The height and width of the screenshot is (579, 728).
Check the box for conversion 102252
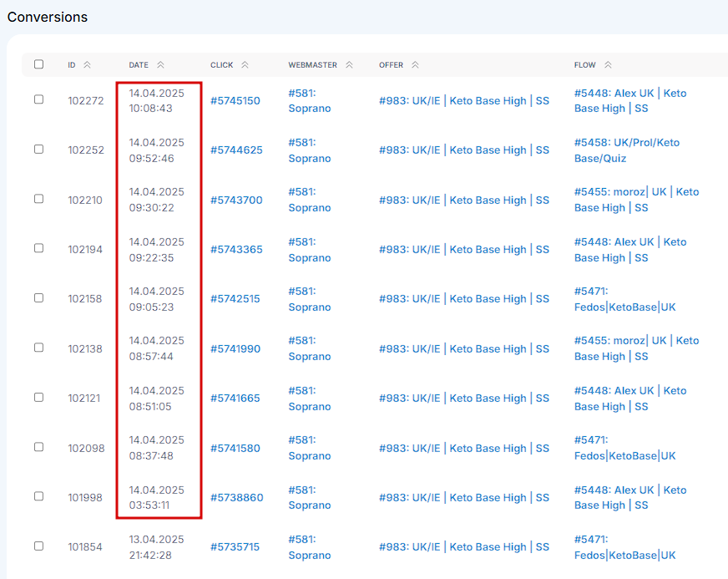(x=39, y=150)
